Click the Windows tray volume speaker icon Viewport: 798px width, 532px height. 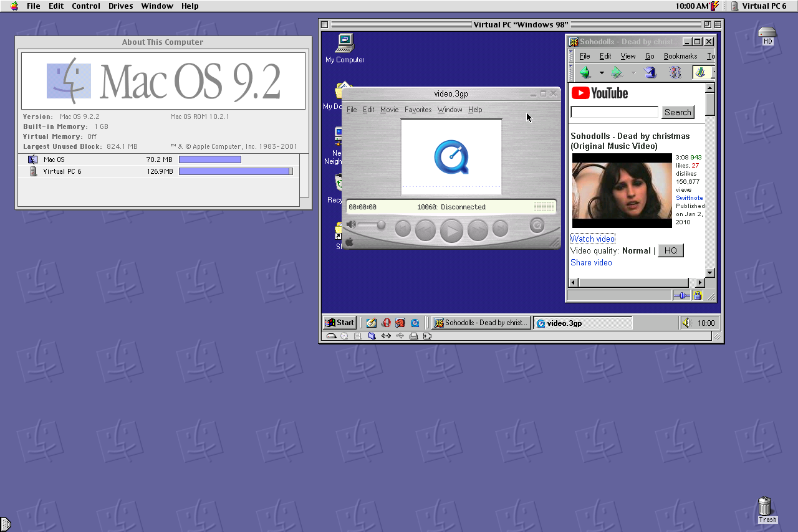(x=687, y=323)
